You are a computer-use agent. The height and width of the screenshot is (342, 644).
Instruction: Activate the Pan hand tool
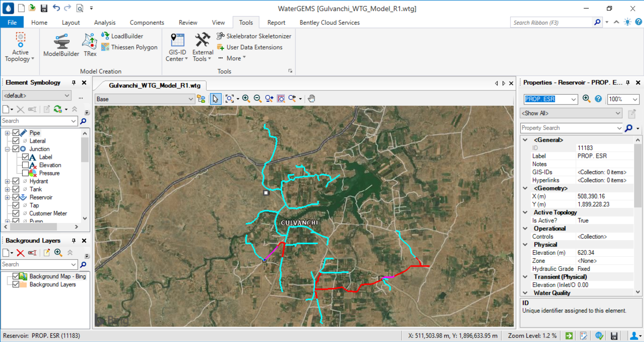(312, 99)
